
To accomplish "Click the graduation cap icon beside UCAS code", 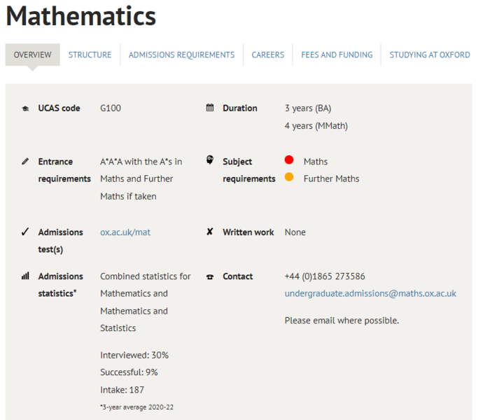I will tap(25, 108).
